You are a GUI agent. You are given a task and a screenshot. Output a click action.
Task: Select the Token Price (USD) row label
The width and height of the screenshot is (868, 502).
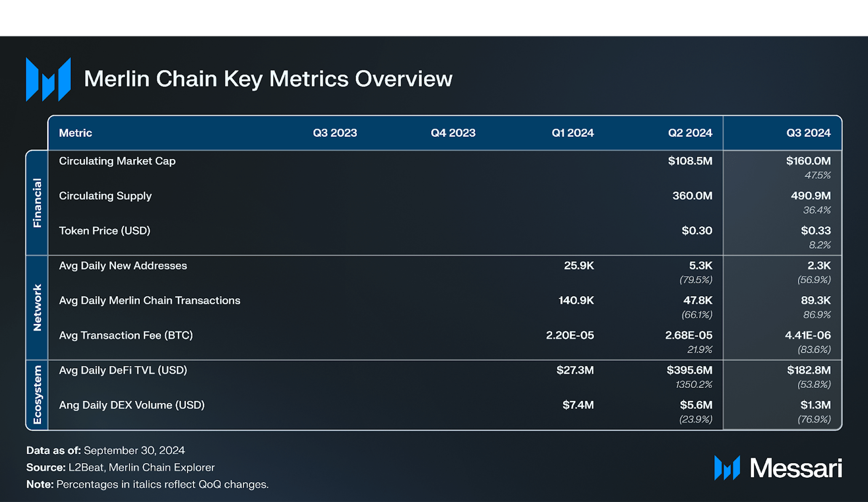(105, 231)
